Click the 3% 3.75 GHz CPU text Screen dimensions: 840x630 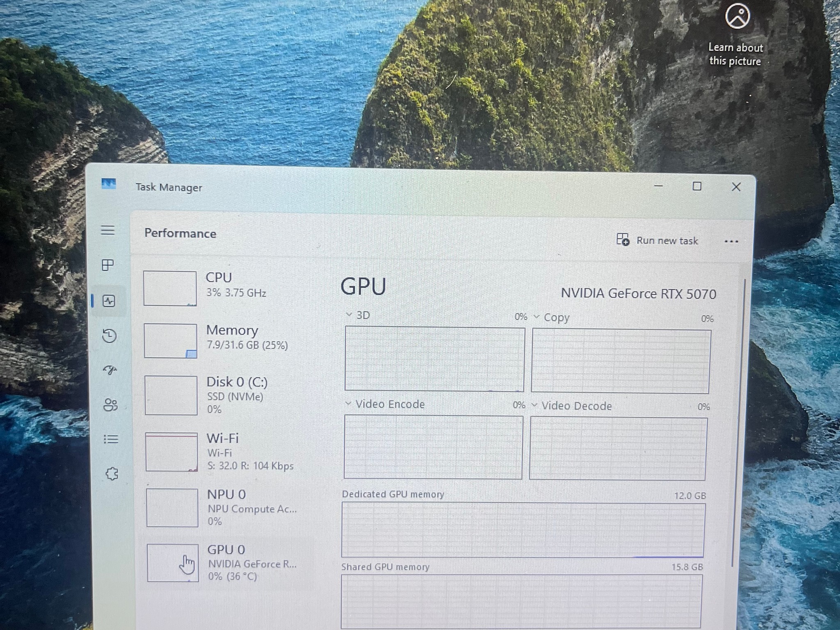click(x=236, y=293)
